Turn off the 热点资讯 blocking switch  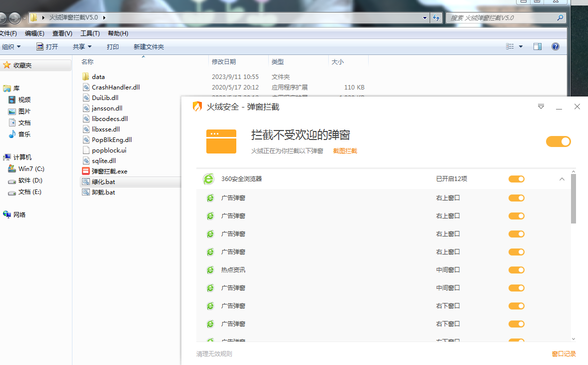(516, 270)
